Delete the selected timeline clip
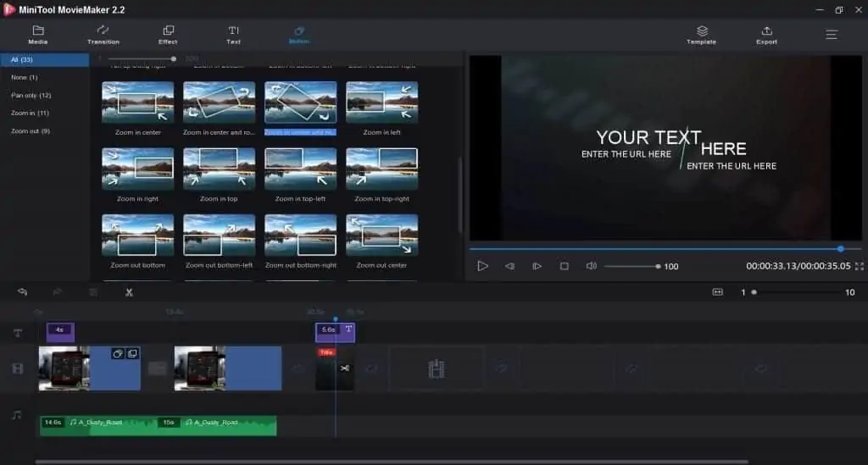 click(x=93, y=292)
